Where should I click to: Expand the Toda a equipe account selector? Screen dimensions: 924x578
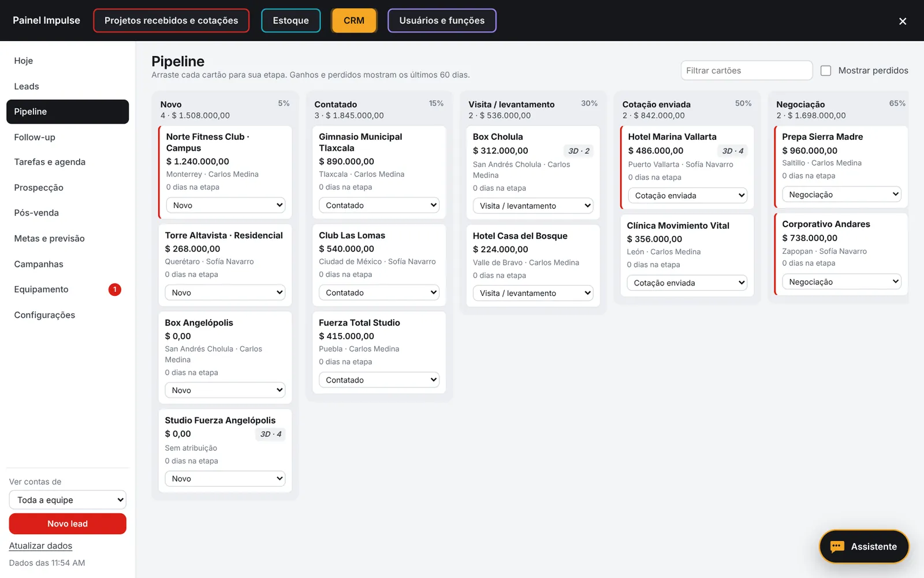[x=68, y=500]
